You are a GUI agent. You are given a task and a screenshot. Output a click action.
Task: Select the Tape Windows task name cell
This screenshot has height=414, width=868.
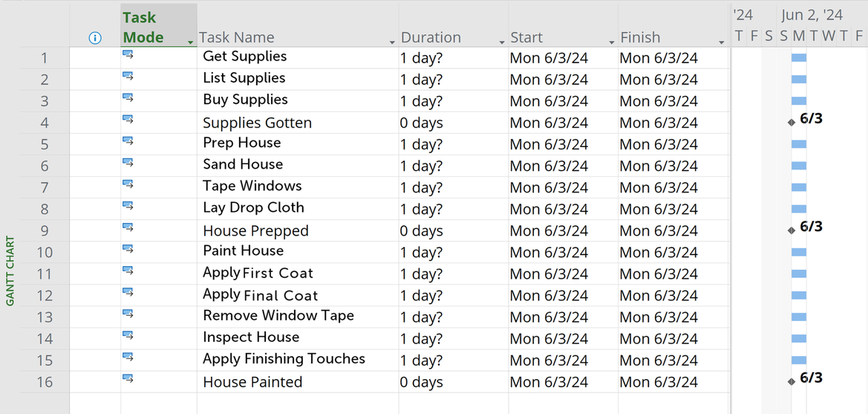coord(252,186)
